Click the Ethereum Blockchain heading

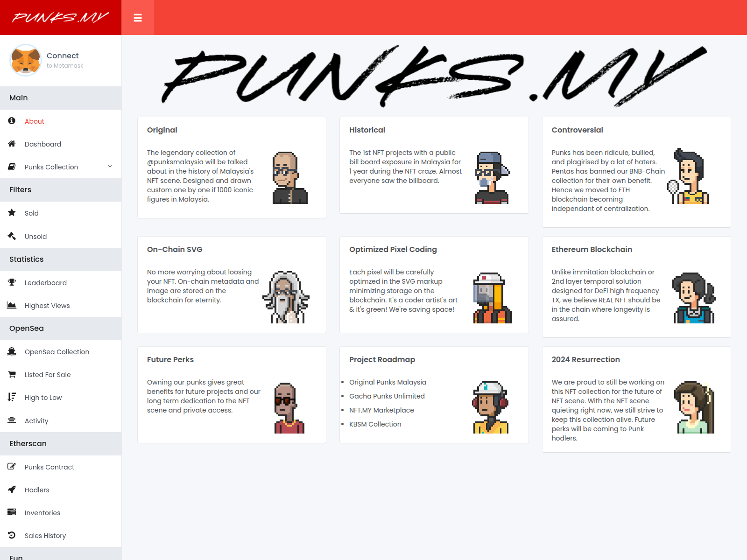point(592,250)
